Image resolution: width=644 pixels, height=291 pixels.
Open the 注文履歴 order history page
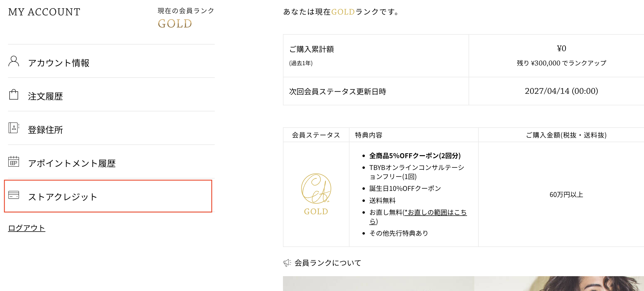tap(111, 95)
